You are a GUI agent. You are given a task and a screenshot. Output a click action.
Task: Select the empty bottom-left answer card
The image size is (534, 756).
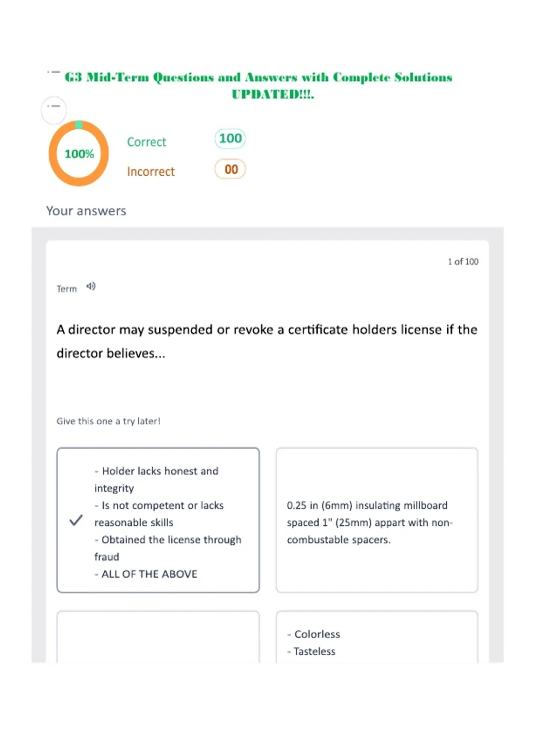point(158,637)
